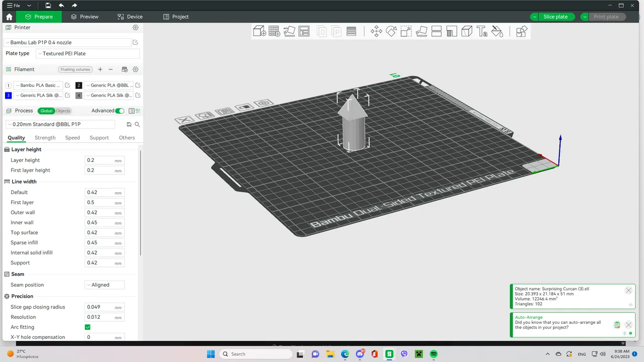Select the Scale tool in toolbar
Image resolution: width=644 pixels, height=362 pixels.
pos(407,32)
